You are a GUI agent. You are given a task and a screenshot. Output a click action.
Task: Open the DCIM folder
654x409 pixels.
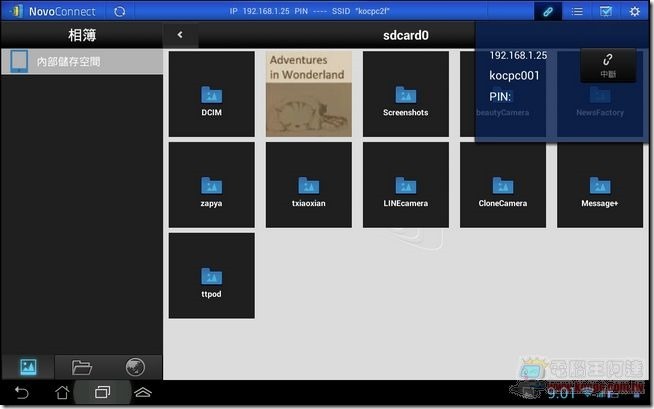tap(211, 94)
